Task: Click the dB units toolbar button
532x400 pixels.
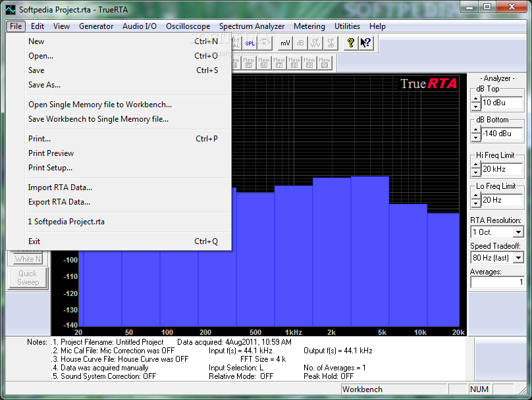Action: [300, 43]
